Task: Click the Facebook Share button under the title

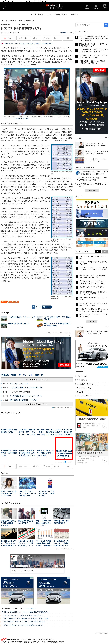Action: click(x=47, y=38)
